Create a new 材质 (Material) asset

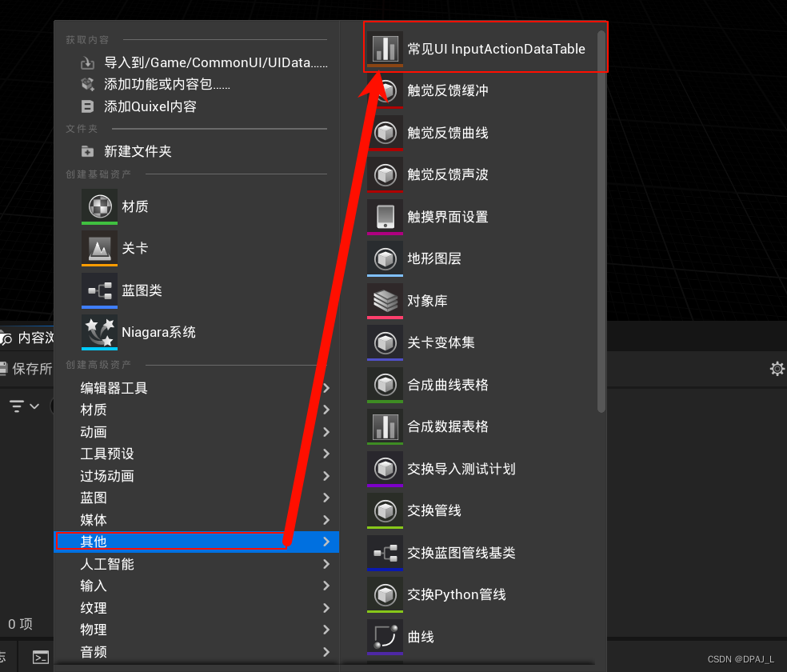click(134, 206)
